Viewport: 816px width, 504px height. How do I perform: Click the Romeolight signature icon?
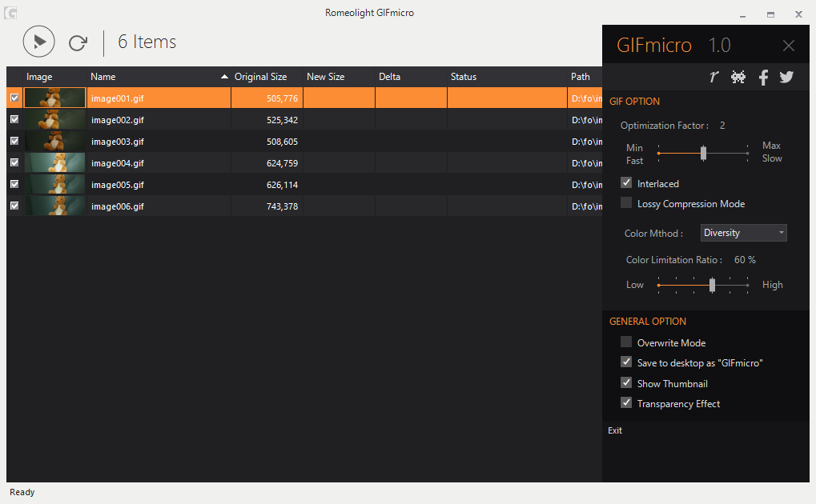(x=713, y=77)
